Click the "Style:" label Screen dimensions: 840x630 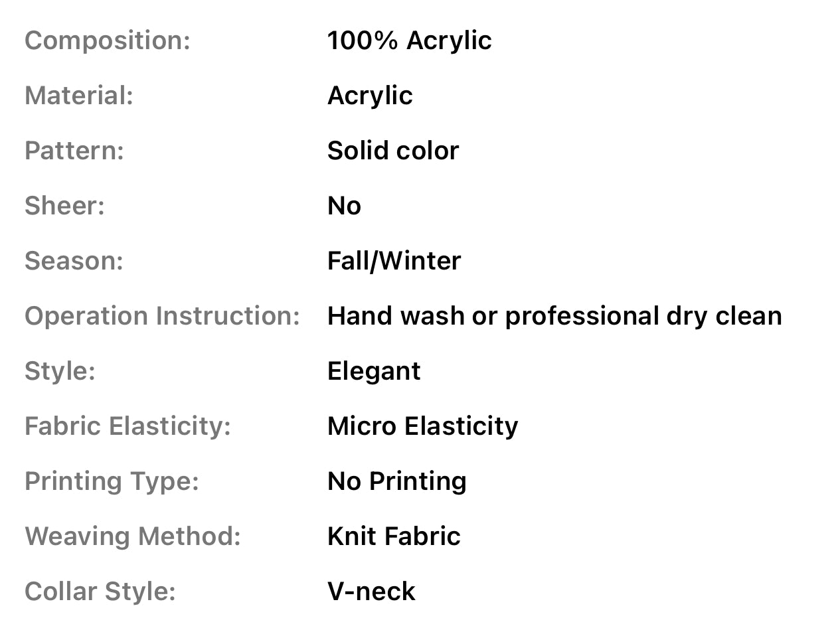tap(60, 371)
